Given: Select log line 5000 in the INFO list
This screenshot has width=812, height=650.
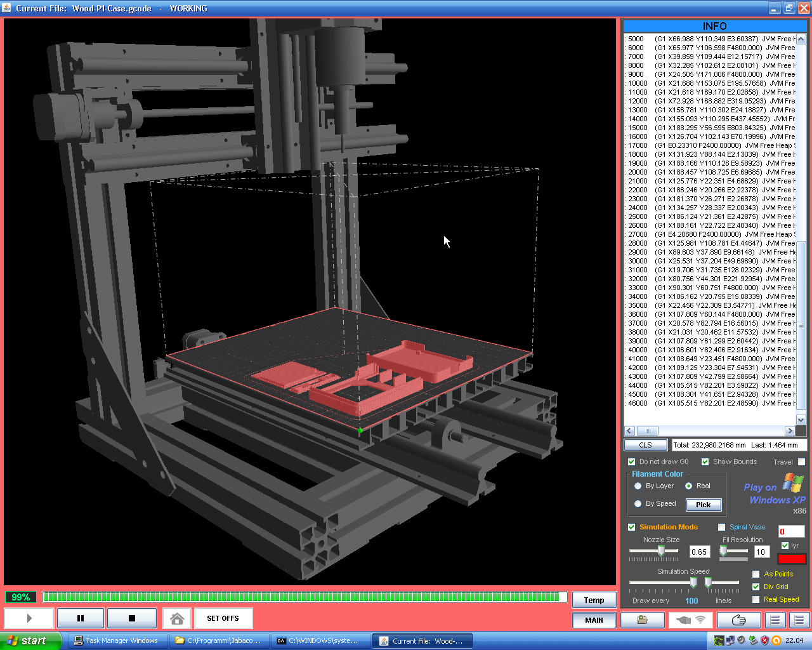Looking at the screenshot, I should tap(710, 39).
